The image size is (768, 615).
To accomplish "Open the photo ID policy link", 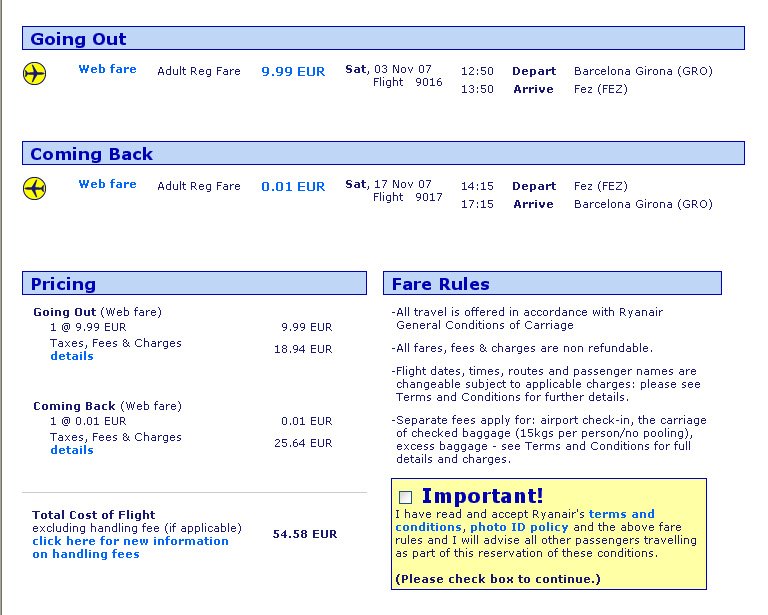I will 519,527.
